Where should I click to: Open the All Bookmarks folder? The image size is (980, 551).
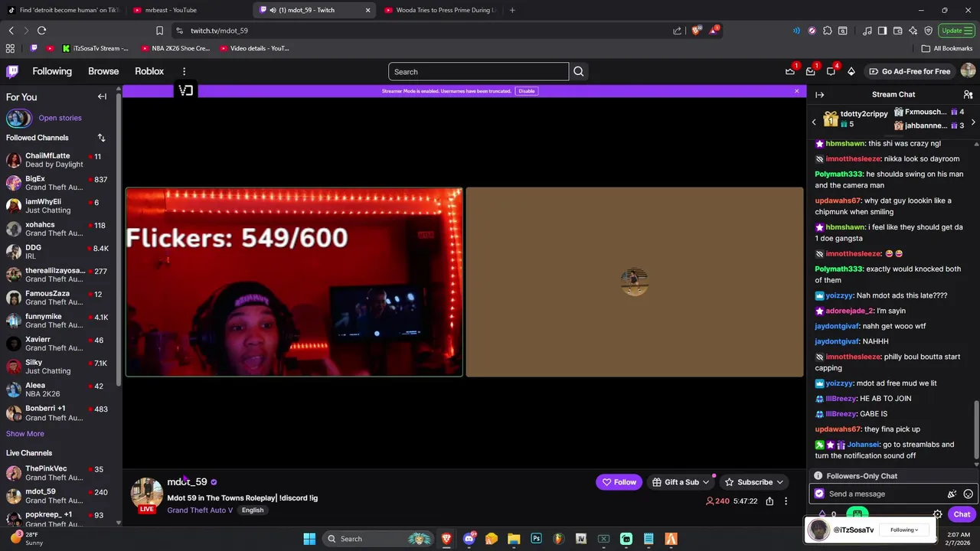pos(947,48)
